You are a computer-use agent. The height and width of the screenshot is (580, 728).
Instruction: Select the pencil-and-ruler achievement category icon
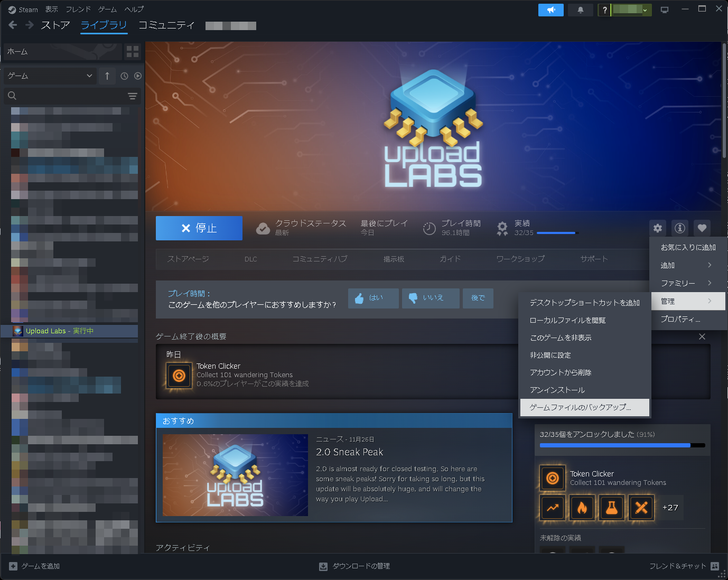[x=641, y=508]
